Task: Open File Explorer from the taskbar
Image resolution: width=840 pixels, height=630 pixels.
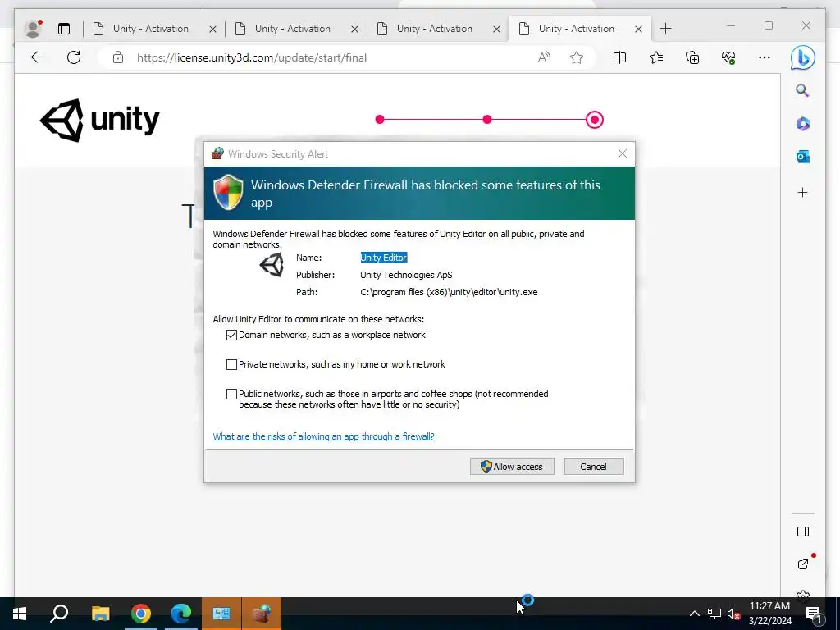Action: coord(100,614)
